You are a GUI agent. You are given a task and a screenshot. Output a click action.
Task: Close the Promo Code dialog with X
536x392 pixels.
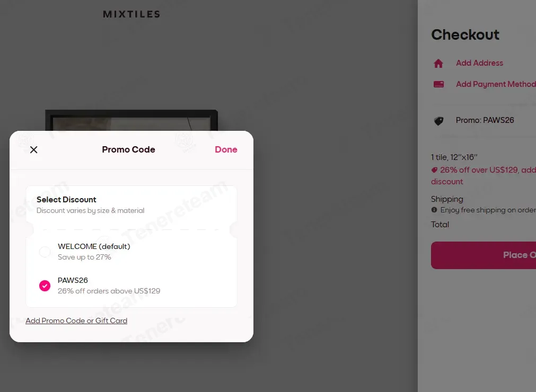pos(34,149)
